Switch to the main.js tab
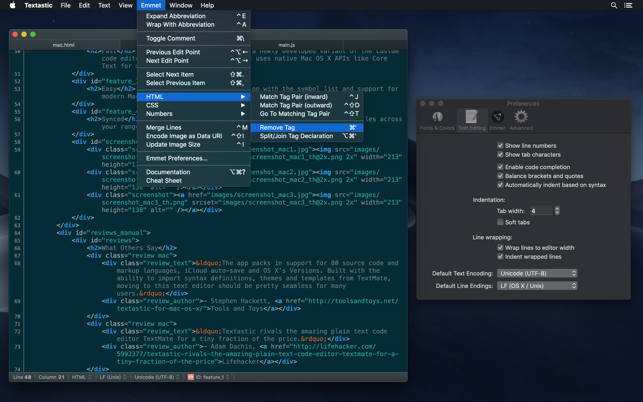This screenshot has height=402, width=643. [x=286, y=45]
